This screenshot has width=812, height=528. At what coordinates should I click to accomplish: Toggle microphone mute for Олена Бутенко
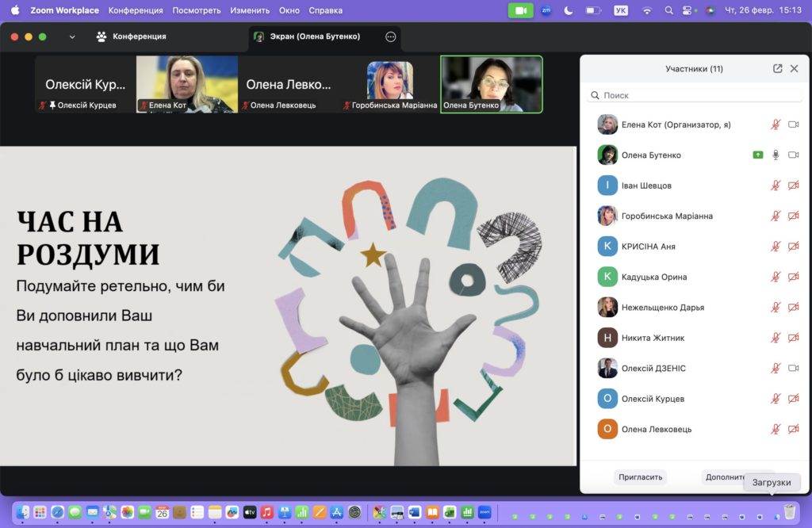[x=776, y=155]
